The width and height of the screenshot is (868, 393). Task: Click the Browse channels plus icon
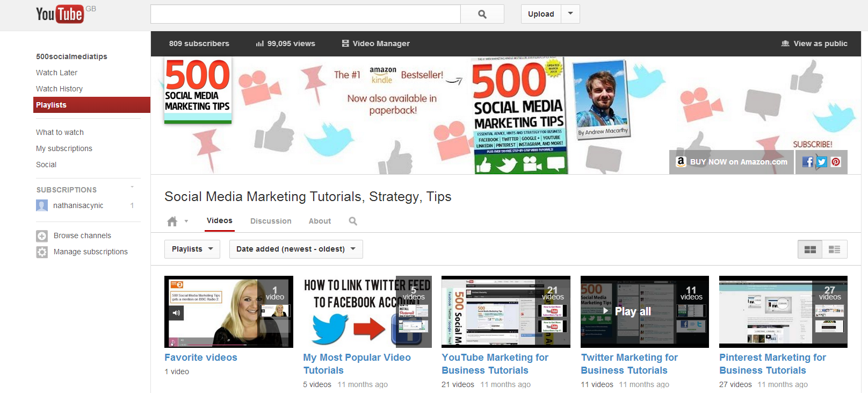tap(42, 235)
